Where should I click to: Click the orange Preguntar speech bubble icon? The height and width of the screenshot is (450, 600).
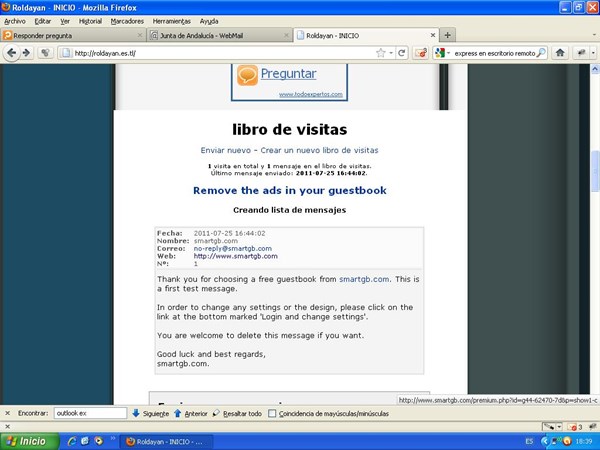247,75
